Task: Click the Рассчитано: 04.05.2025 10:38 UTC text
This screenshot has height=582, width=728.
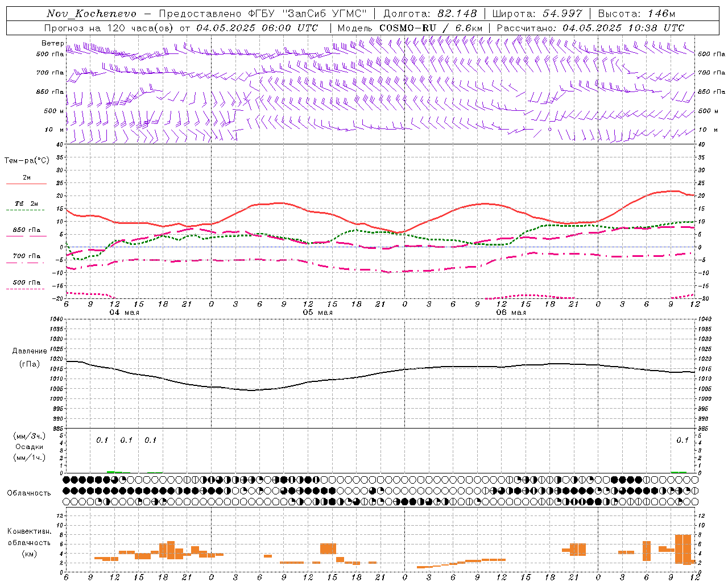Action: click(590, 28)
